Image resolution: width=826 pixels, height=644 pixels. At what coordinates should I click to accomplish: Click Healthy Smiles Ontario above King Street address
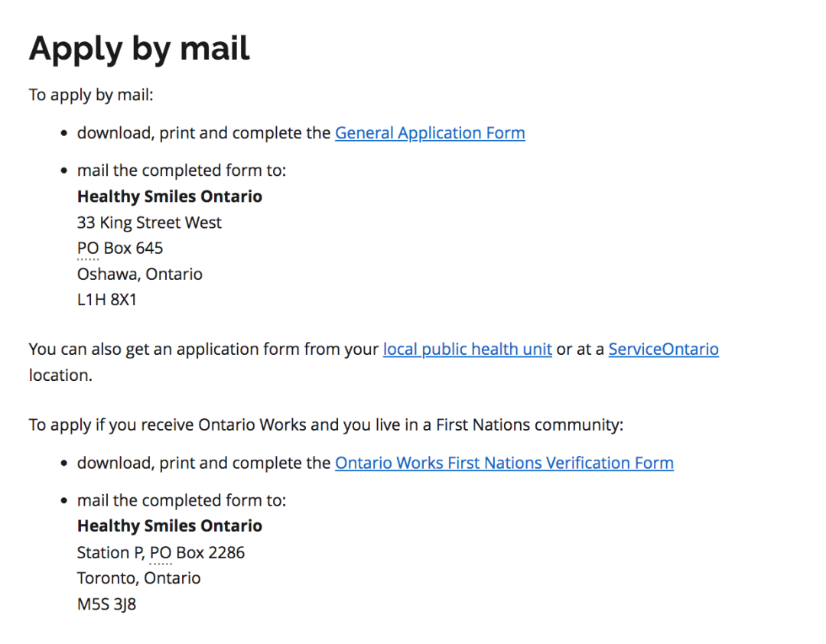[170, 197]
